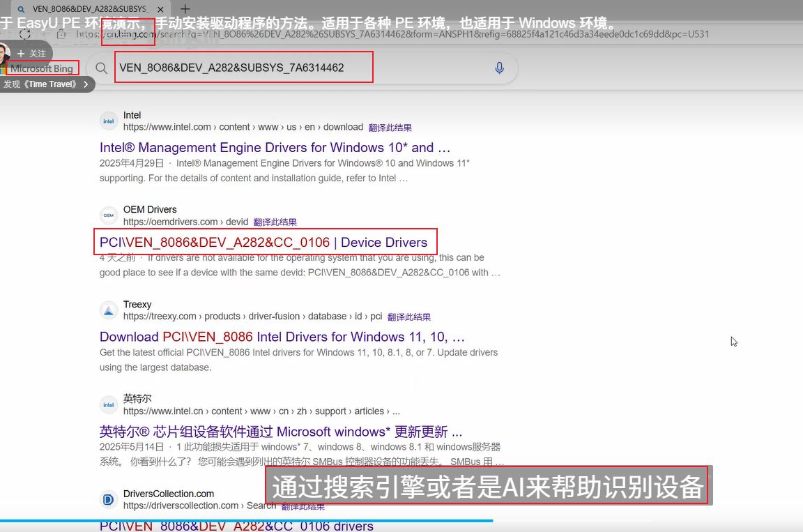
Task: Click the 英特尔 result intel favicon
Action: [x=109, y=405]
